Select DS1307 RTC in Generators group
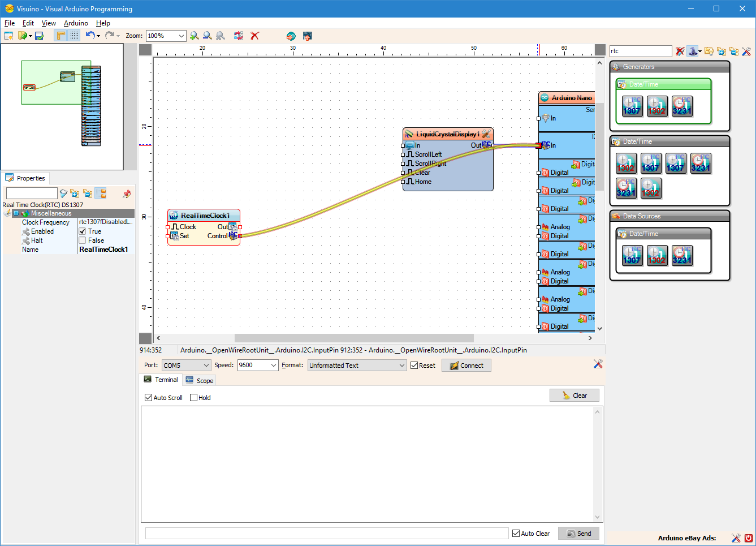This screenshot has height=546, width=756. pos(632,106)
